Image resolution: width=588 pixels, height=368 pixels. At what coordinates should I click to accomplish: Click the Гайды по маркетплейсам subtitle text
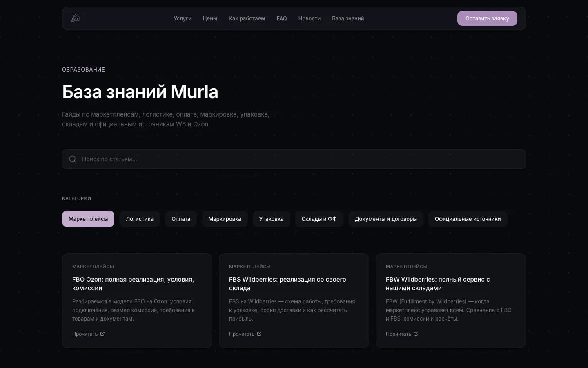click(x=166, y=119)
